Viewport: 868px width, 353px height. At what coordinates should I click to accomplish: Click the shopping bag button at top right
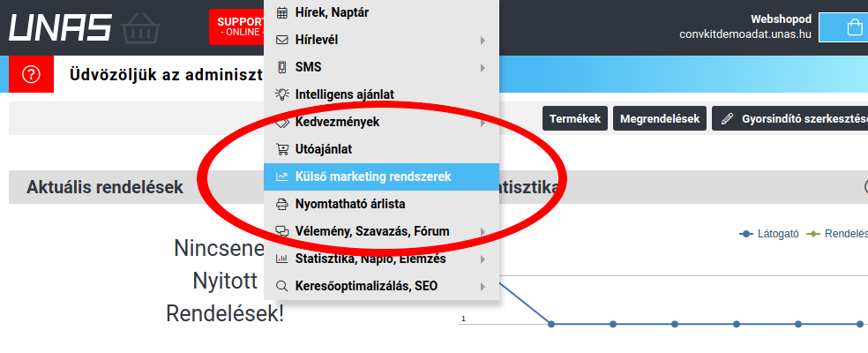click(843, 26)
